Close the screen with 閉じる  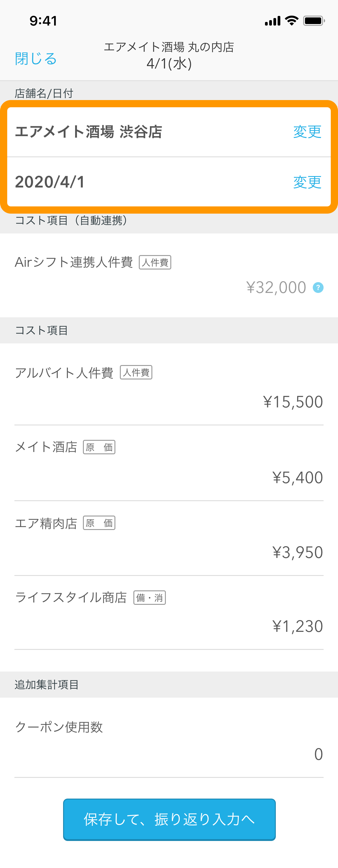click(36, 59)
